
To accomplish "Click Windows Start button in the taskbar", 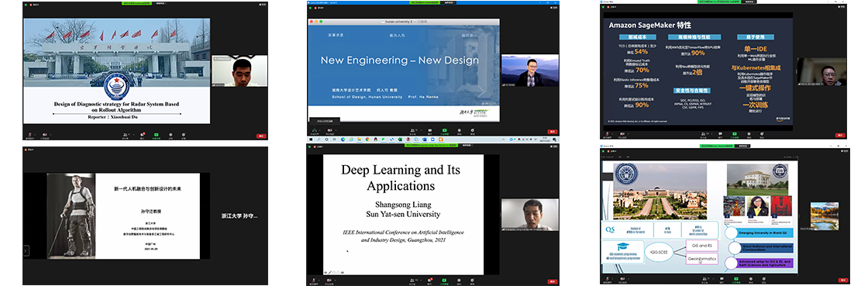I will coord(311,140).
